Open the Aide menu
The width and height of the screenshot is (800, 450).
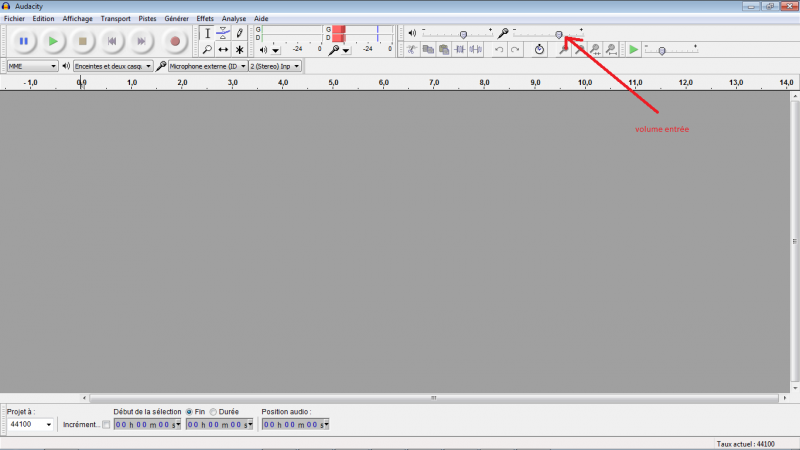[x=261, y=18]
